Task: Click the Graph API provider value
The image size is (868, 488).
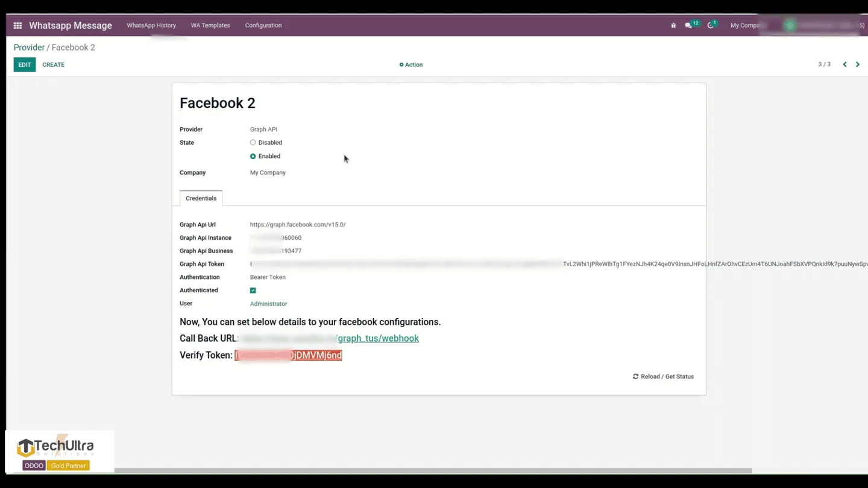Action: 263,130
